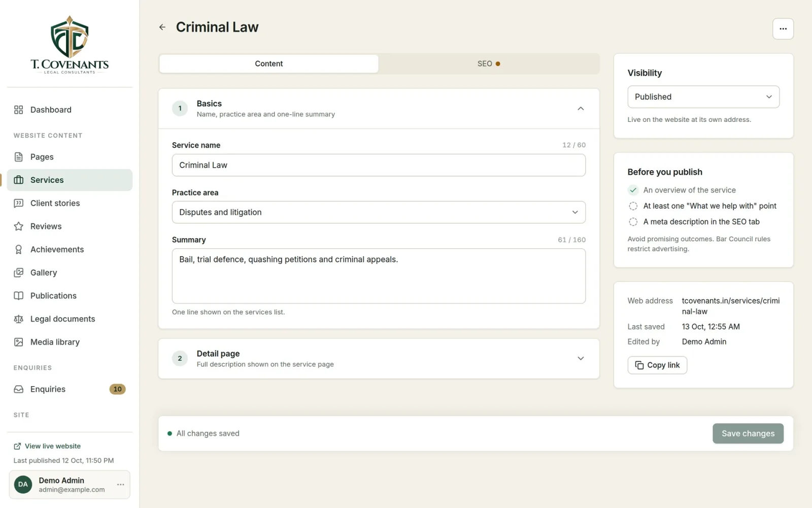Open Media library in the sidebar
Screen dimensions: 812x508
tap(70, 342)
